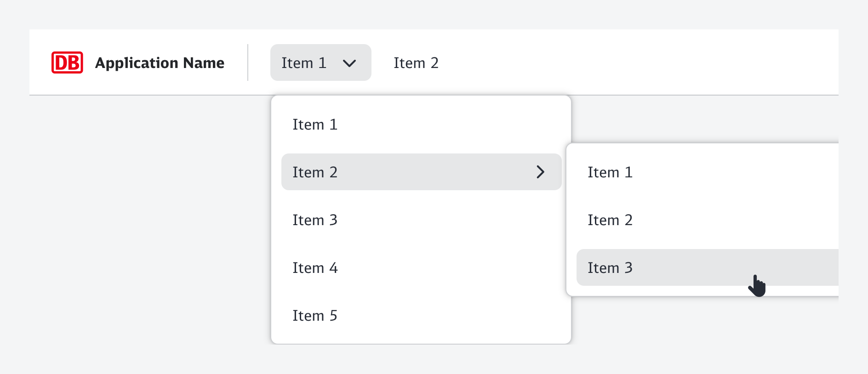868x374 pixels.
Task: Click the right chevron on dropdown Item 2
Action: 540,172
